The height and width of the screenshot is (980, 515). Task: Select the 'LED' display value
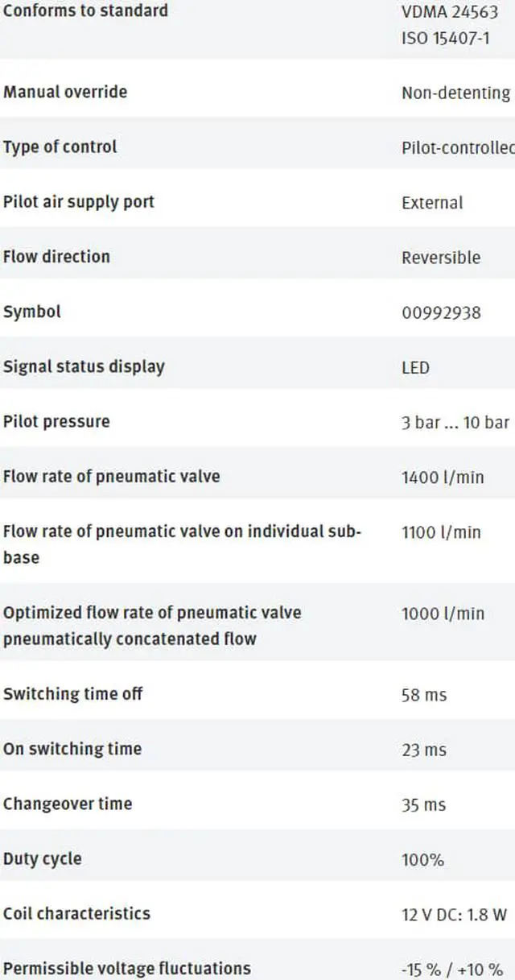coord(415,368)
